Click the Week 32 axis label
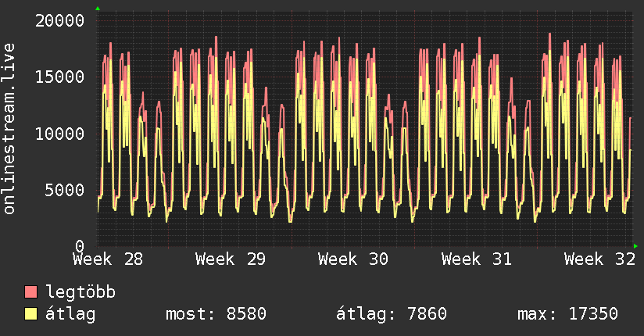 click(599, 259)
